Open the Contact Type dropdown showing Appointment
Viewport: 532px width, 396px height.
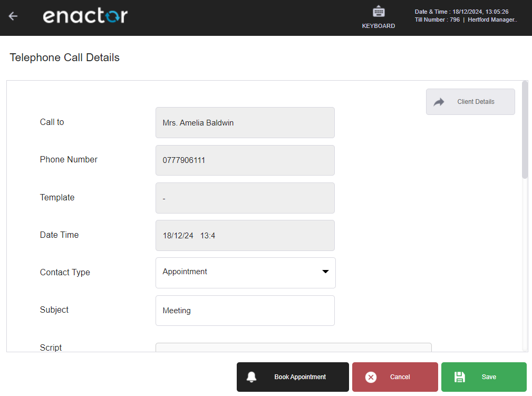coord(245,273)
